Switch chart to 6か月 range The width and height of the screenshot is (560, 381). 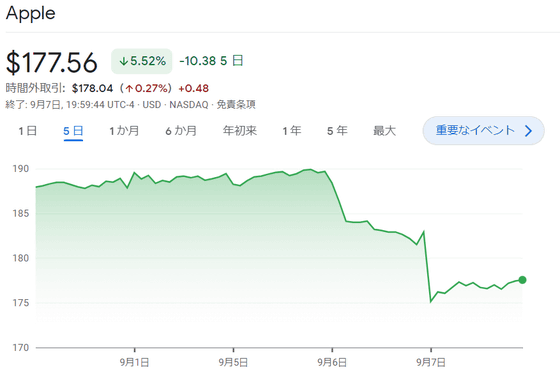[x=181, y=131]
